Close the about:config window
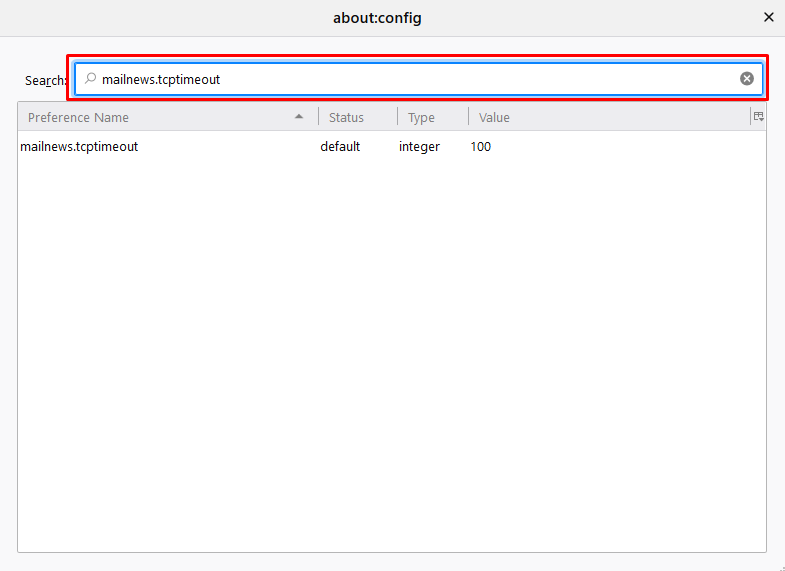Image resolution: width=785 pixels, height=571 pixels. 769,17
